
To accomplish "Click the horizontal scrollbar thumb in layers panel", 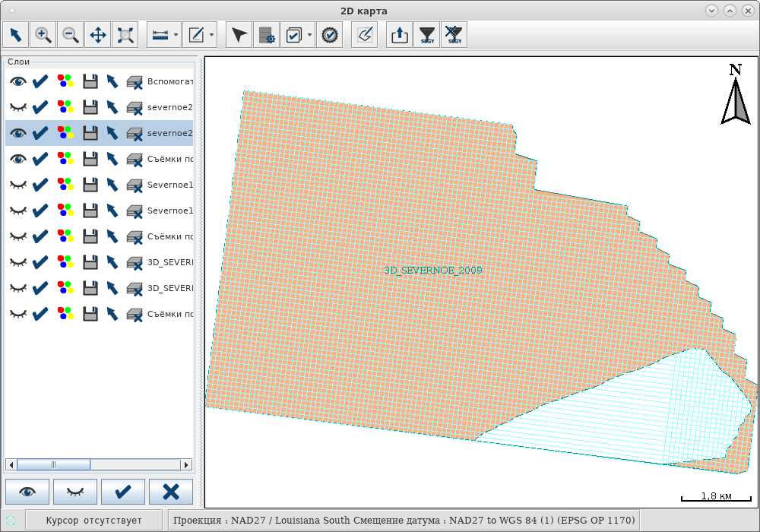I will coord(53,464).
